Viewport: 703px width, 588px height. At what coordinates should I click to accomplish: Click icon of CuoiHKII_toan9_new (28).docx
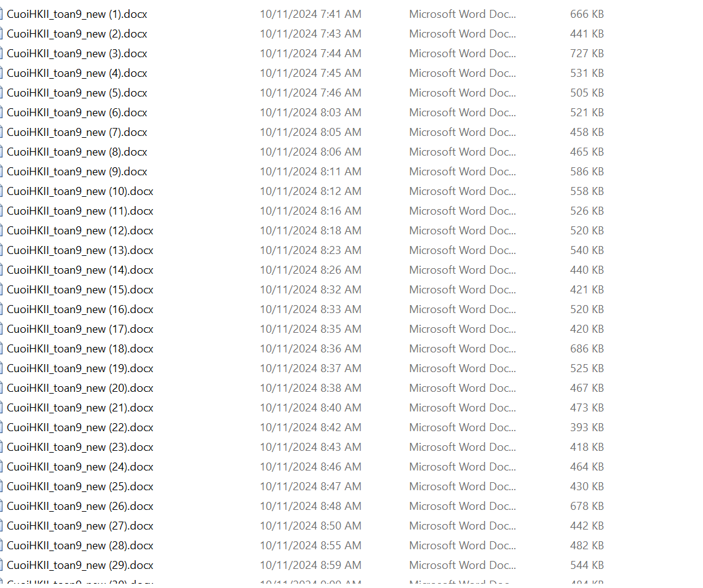point(1,546)
